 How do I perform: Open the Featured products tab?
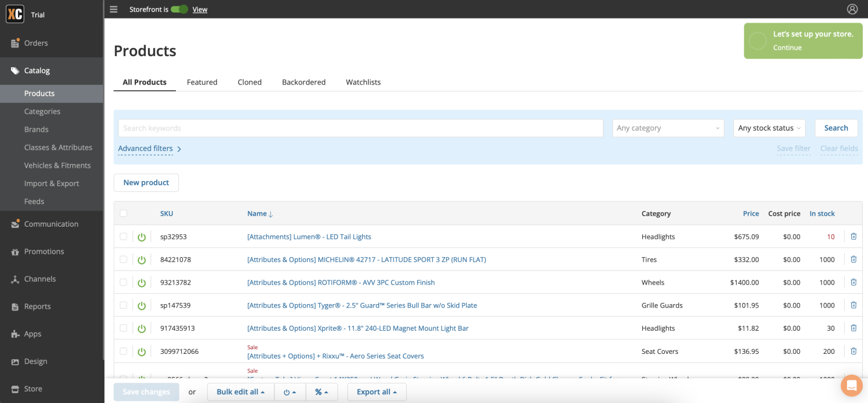(x=202, y=82)
